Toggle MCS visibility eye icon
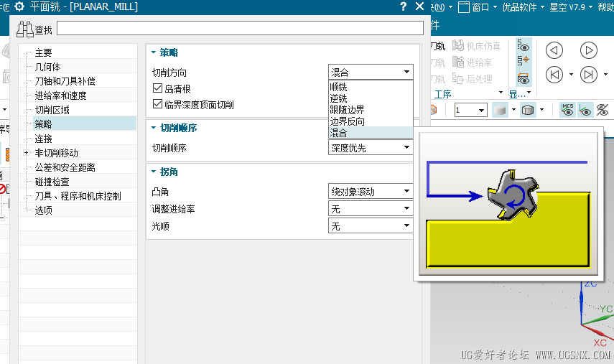Screen dimensions: 614x364 point(567,110)
